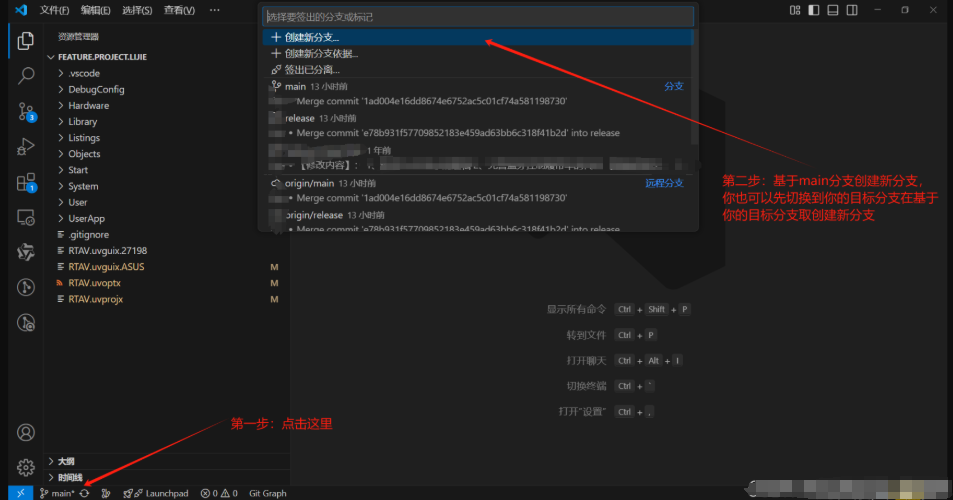Open the Extensions view with badge 1

[27, 182]
